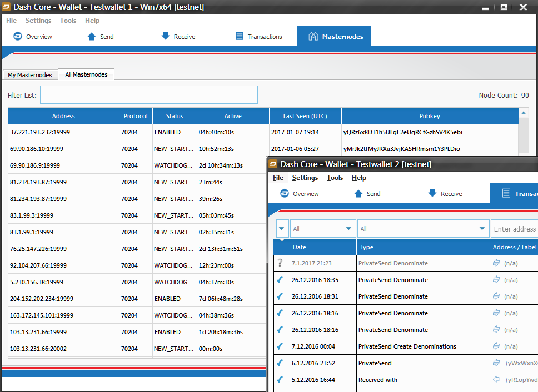Open the Settings menu in Testwallet 1
The width and height of the screenshot is (538, 392).
(38, 20)
